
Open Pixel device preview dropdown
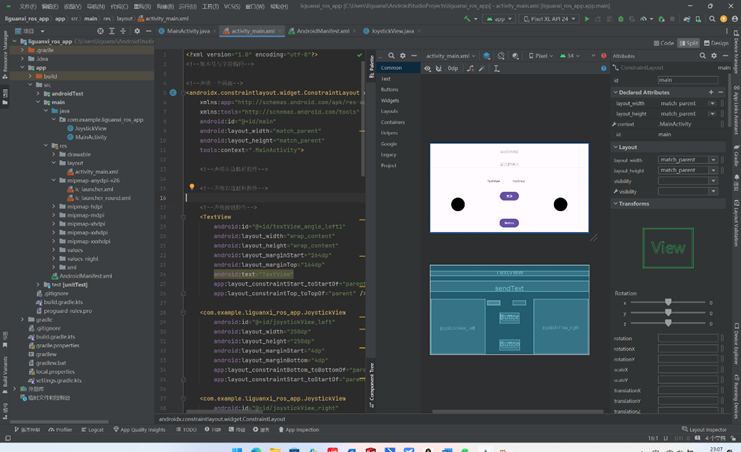tap(541, 56)
